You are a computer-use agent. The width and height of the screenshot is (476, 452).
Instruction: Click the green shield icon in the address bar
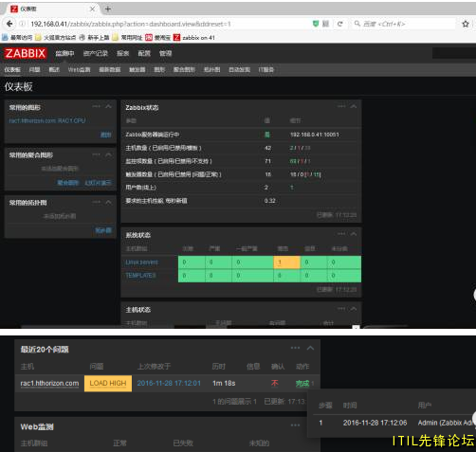click(x=316, y=24)
